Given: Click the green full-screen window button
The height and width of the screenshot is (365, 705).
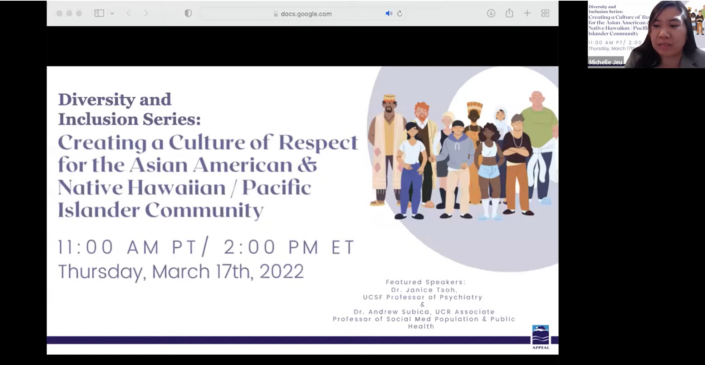Looking at the screenshot, I should click(x=79, y=13).
